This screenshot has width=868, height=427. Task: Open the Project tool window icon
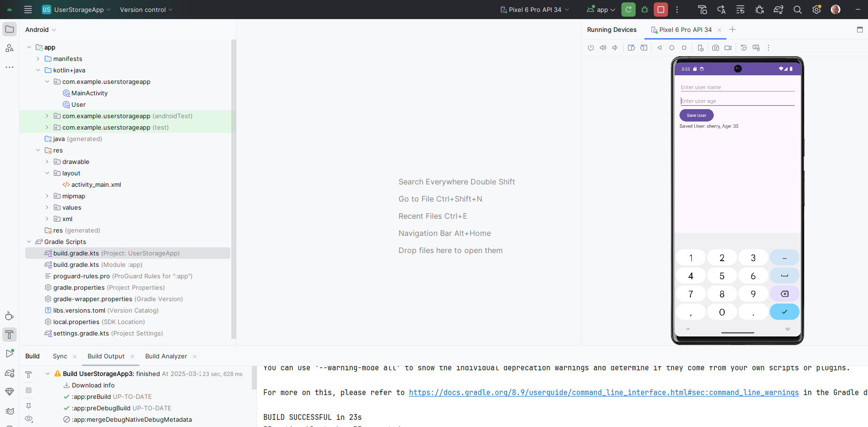[x=10, y=29]
